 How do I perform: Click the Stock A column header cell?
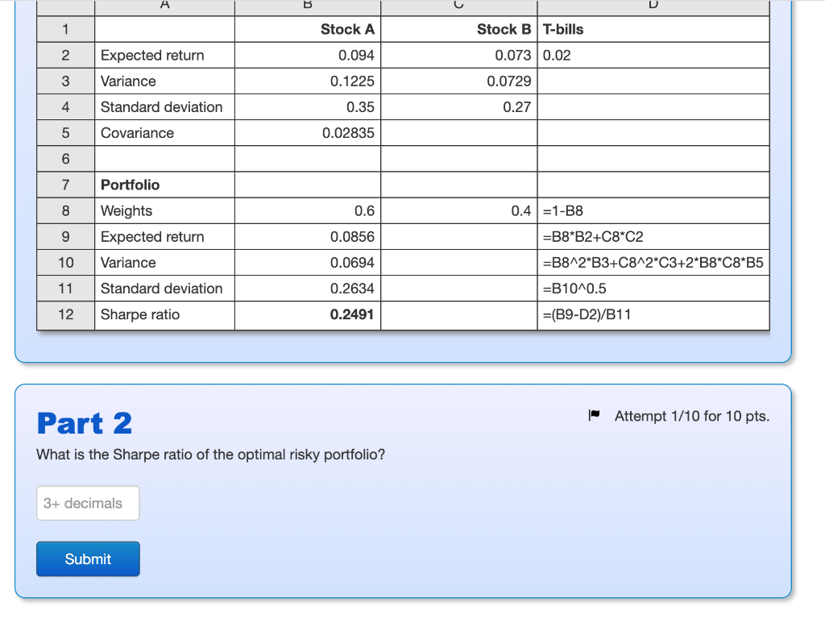tap(346, 29)
